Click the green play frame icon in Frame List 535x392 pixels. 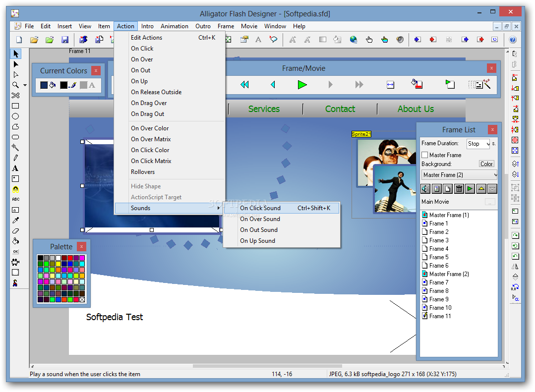click(x=470, y=189)
